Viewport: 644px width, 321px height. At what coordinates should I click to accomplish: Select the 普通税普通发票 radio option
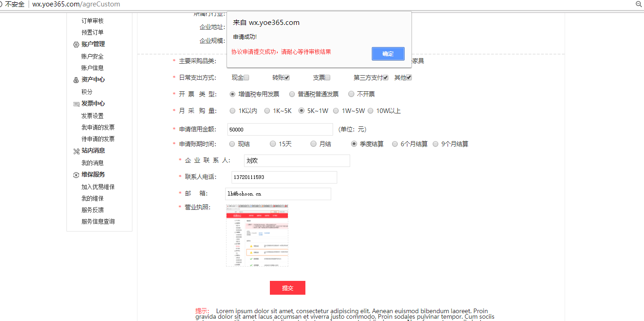292,94
